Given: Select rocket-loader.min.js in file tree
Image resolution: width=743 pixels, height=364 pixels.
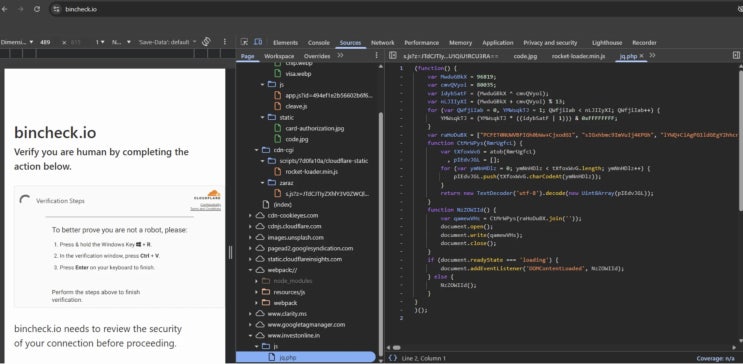Looking at the screenshot, I should coord(304,172).
